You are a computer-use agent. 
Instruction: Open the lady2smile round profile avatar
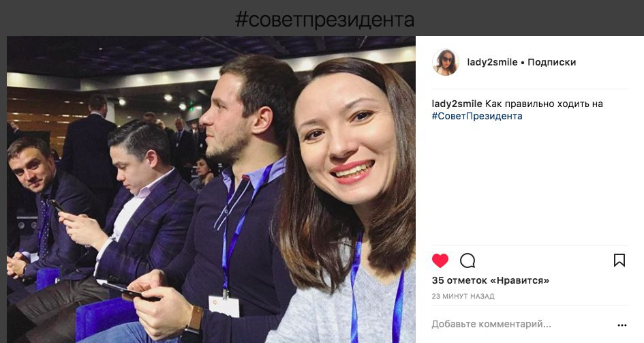(445, 63)
